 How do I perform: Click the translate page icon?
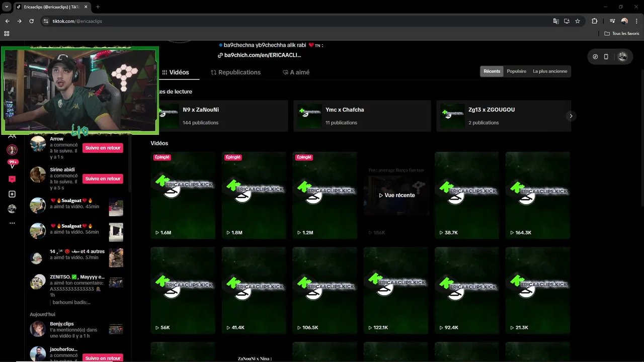pyautogui.click(x=556, y=21)
